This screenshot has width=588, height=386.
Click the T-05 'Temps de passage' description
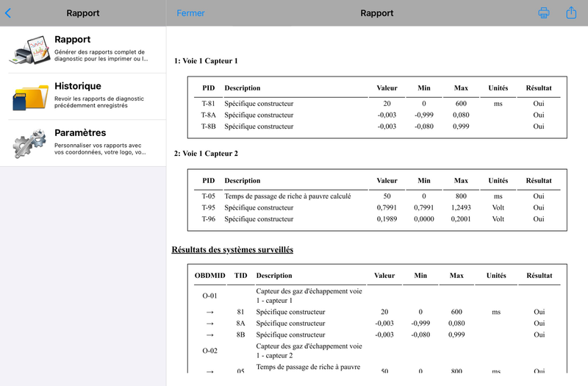click(x=287, y=196)
